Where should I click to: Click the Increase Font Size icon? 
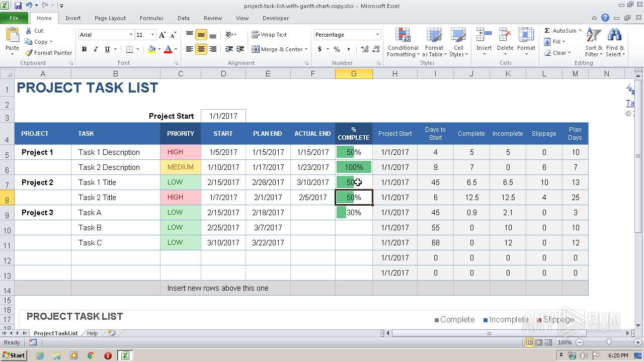pyautogui.click(x=162, y=35)
